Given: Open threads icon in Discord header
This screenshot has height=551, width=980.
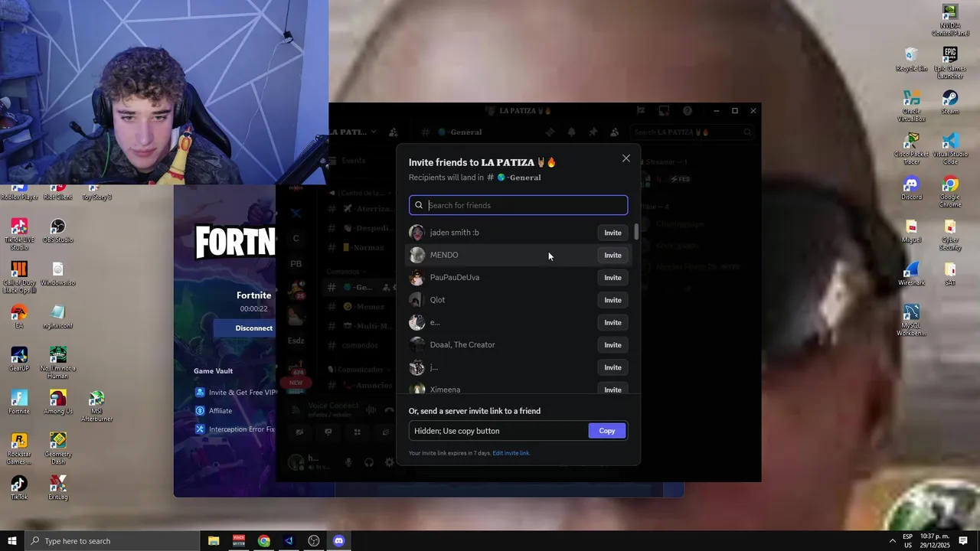Looking at the screenshot, I should pos(550,132).
